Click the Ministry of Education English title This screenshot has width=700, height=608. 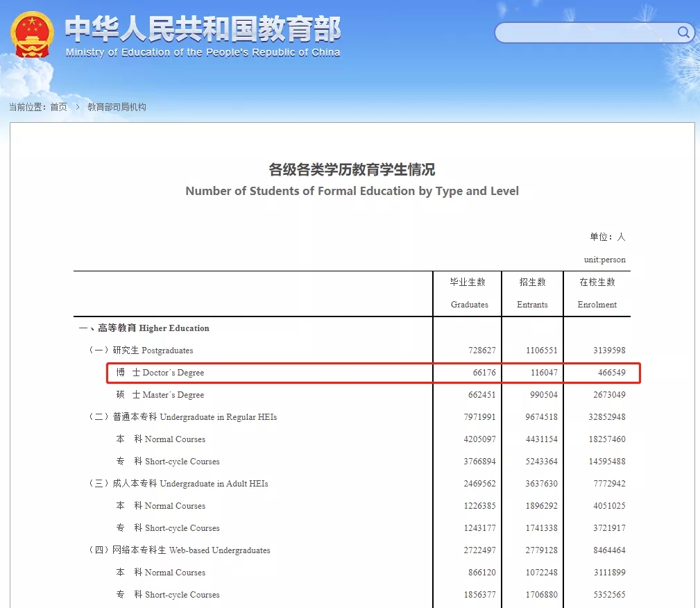(x=203, y=53)
